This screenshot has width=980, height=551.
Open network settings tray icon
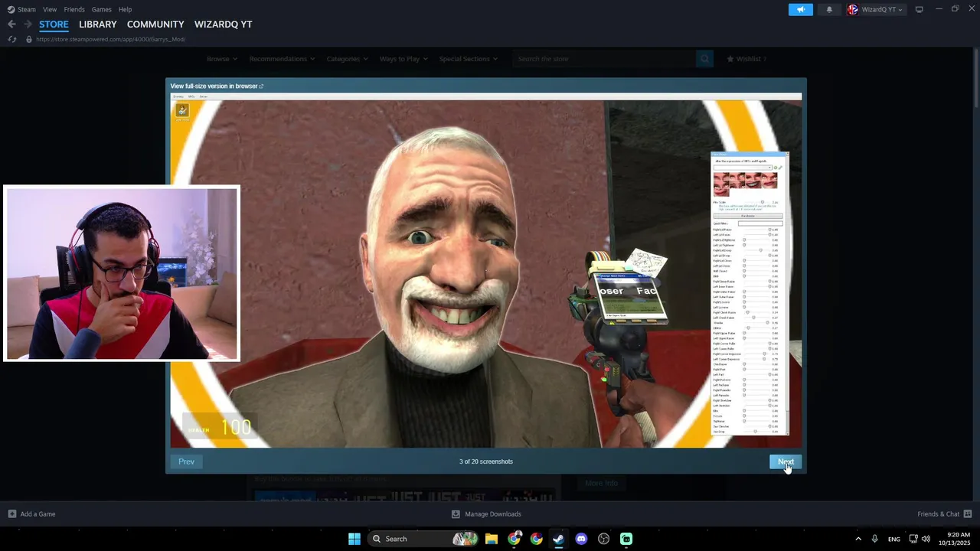click(x=913, y=539)
